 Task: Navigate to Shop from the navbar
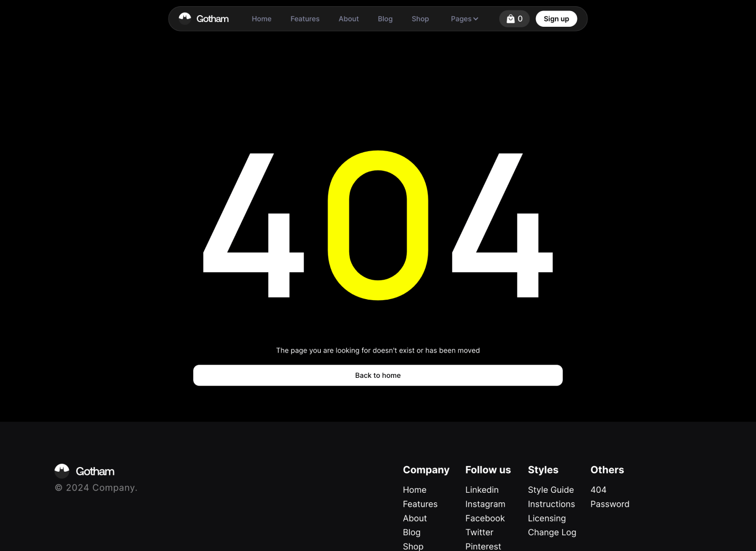(x=420, y=18)
